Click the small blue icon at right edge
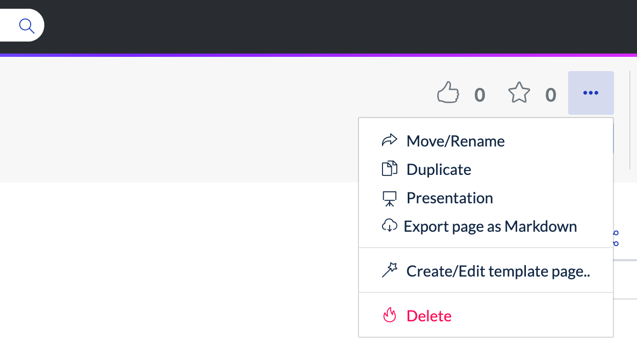The height and width of the screenshot is (364, 637). [616, 238]
